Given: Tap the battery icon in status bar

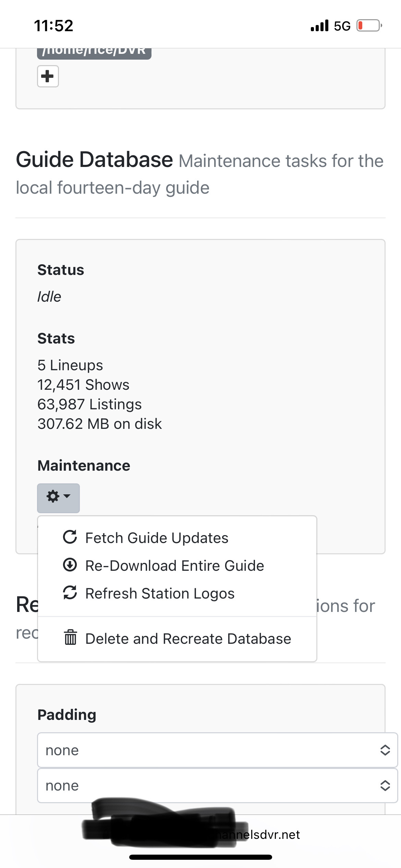Looking at the screenshot, I should tap(369, 26).
